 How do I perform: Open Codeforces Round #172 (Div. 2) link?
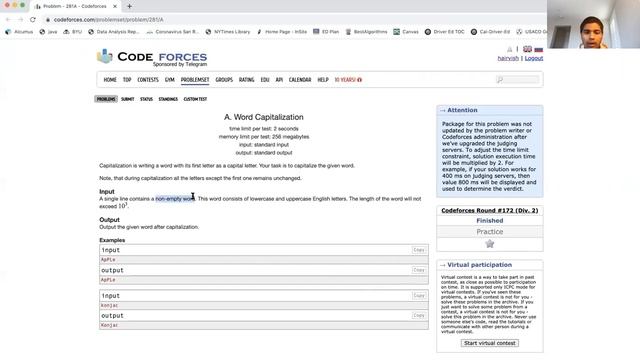489,211
